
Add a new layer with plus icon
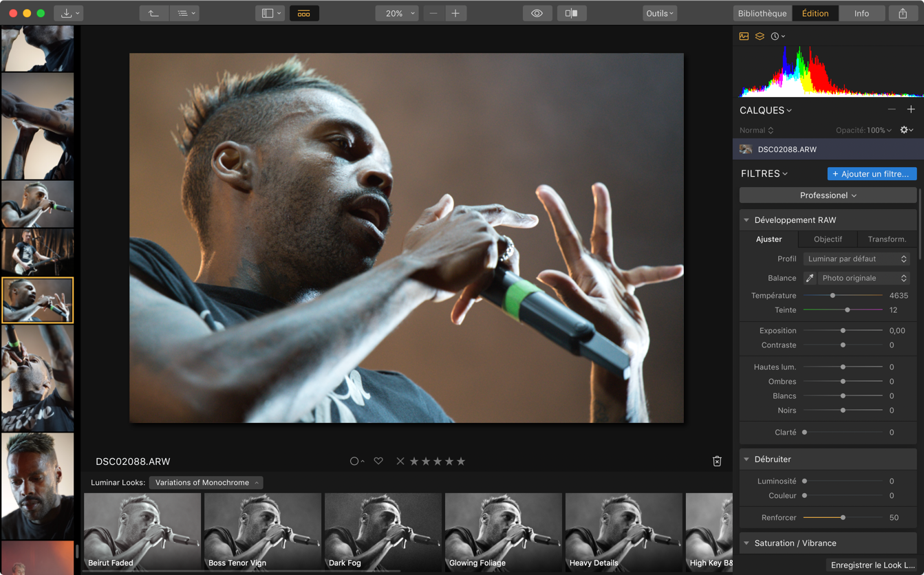(x=911, y=109)
